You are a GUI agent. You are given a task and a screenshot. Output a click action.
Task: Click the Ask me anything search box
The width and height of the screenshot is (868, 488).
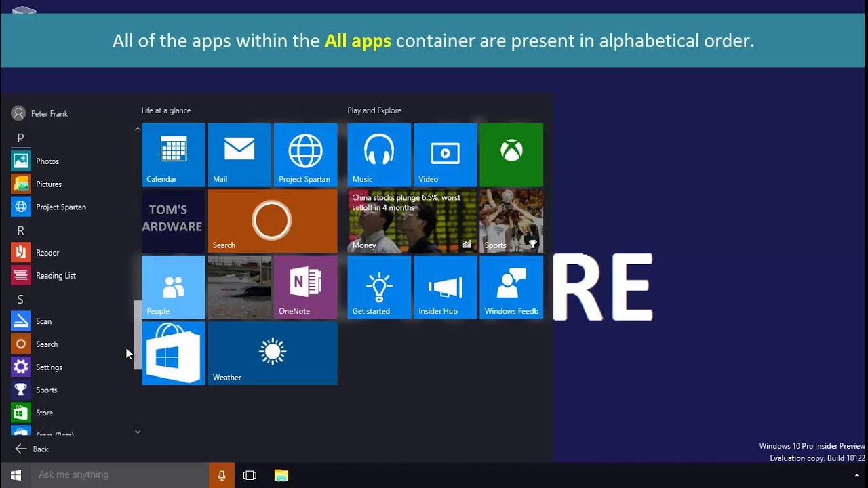tap(119, 475)
